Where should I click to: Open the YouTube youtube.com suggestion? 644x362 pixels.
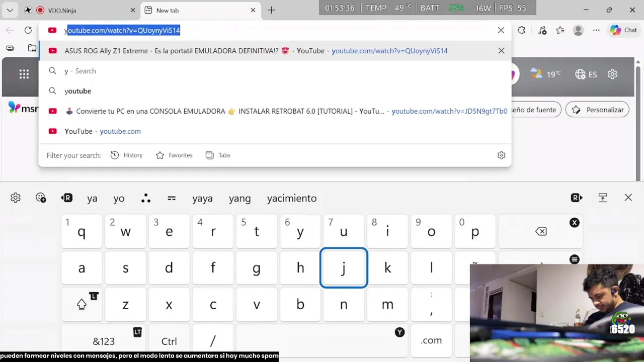275,131
